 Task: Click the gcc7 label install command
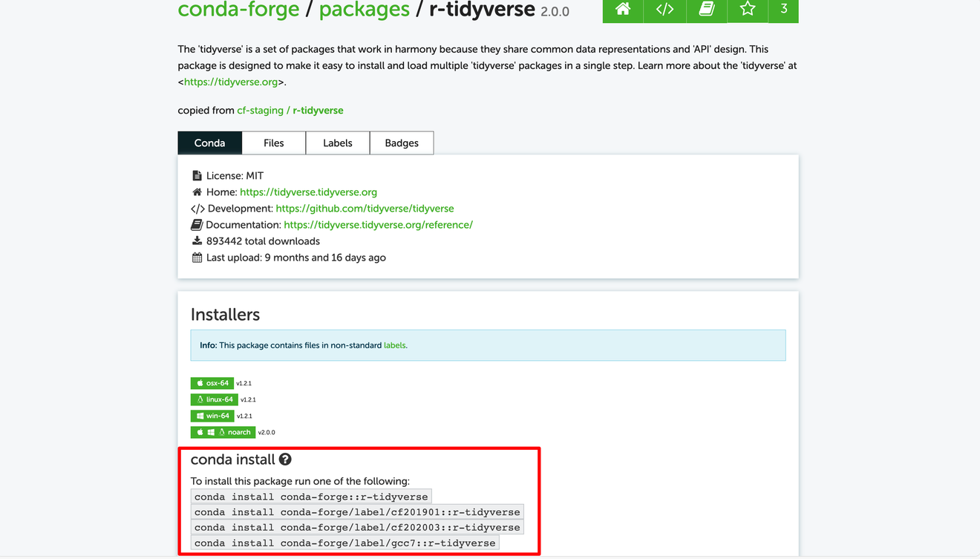(x=345, y=543)
